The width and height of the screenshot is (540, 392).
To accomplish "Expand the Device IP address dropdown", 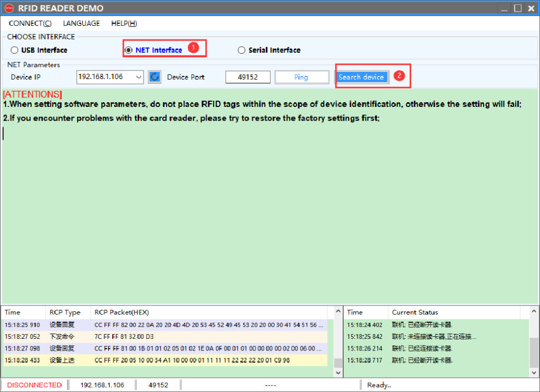I will pyautogui.click(x=139, y=77).
